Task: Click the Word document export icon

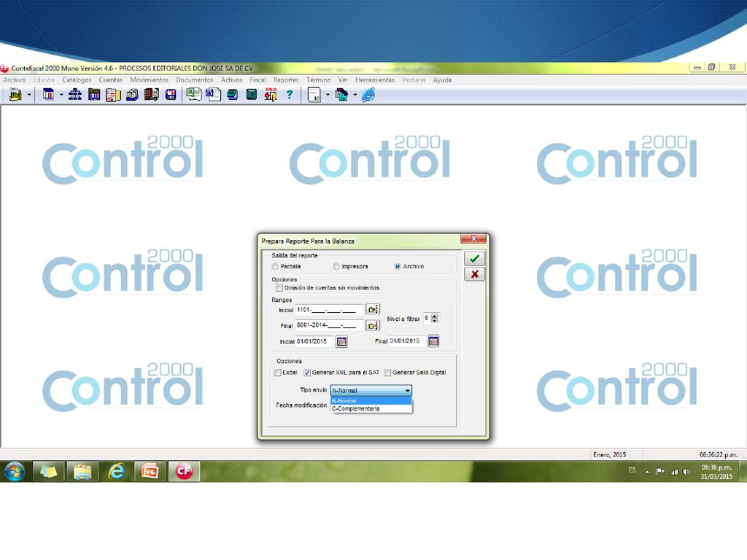Action: pyautogui.click(x=213, y=95)
